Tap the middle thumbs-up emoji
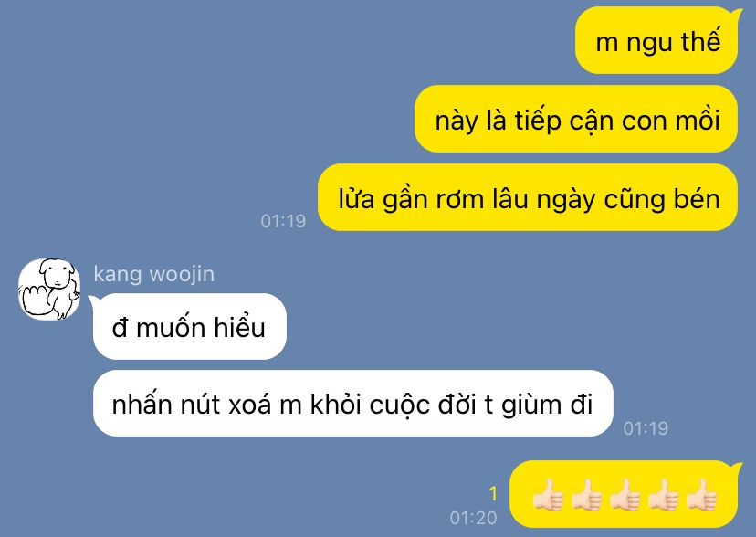Image resolution: width=756 pixels, height=537 pixels. 625,495
